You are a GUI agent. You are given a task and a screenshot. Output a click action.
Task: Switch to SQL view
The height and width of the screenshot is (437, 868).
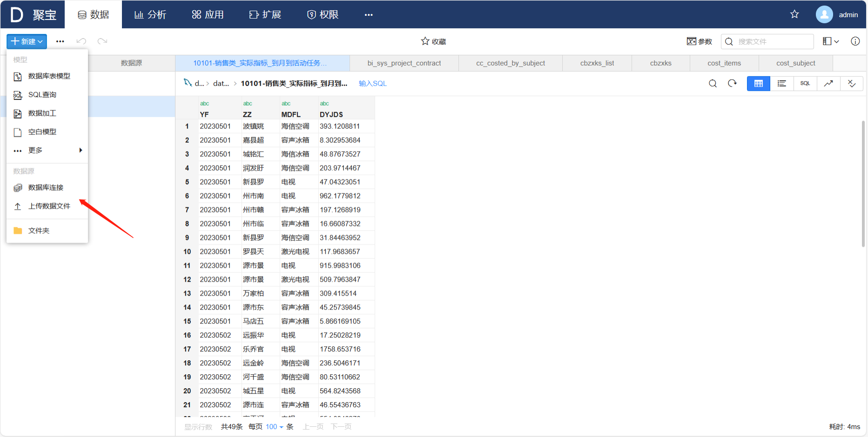805,83
